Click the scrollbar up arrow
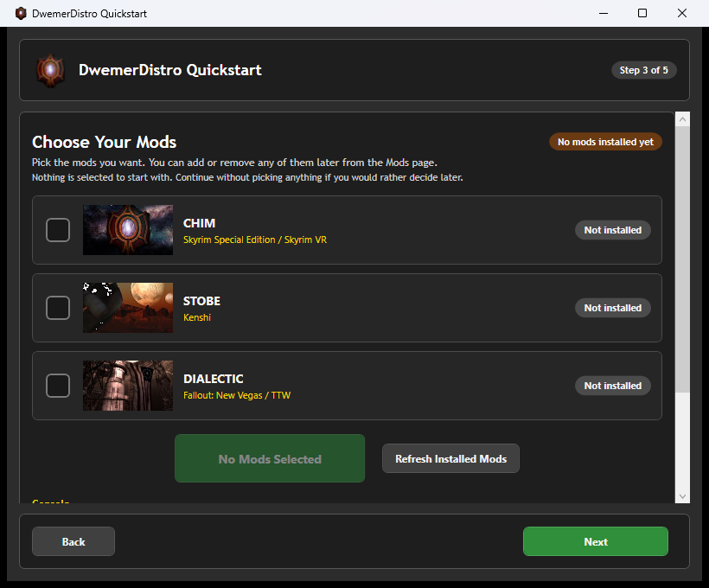This screenshot has width=709, height=588. click(x=683, y=119)
